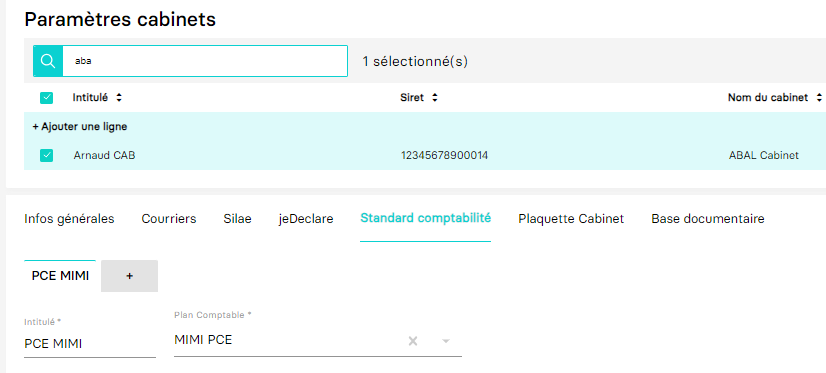Viewport: 826px width, 373px height.
Task: Edit the Intitulé field PCE MIMI
Action: (90, 343)
